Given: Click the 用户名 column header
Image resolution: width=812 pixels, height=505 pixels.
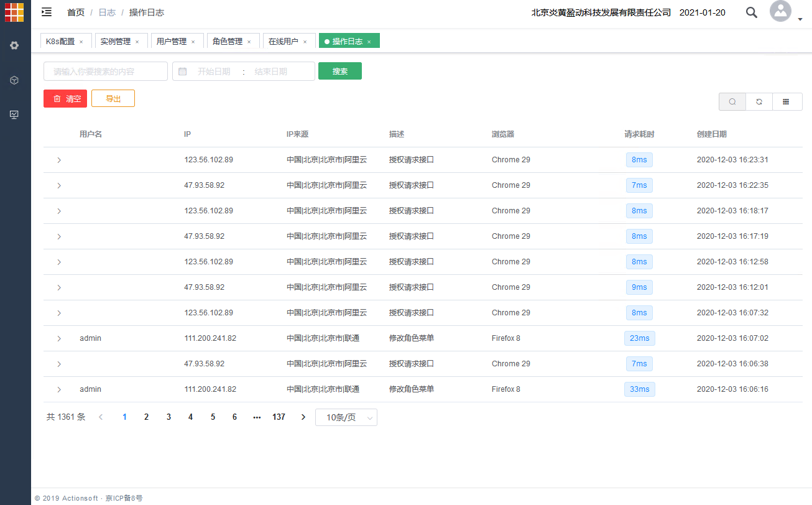Looking at the screenshot, I should [x=91, y=134].
